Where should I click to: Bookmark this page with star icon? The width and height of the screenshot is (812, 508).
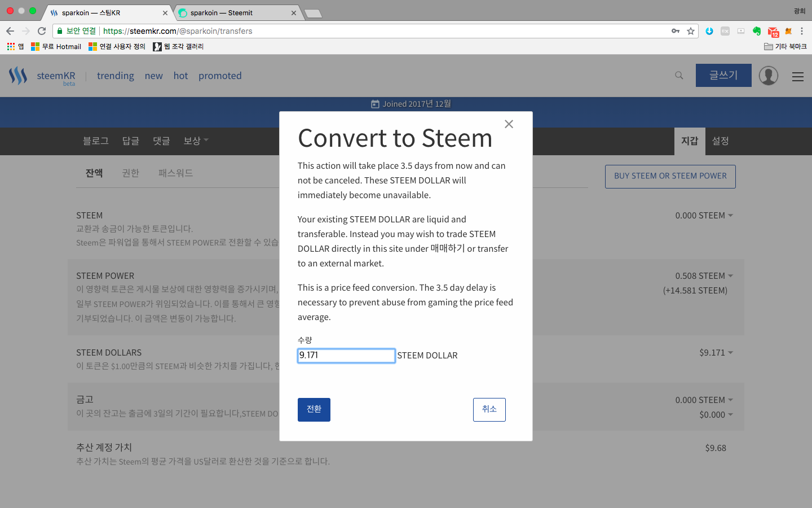click(691, 31)
